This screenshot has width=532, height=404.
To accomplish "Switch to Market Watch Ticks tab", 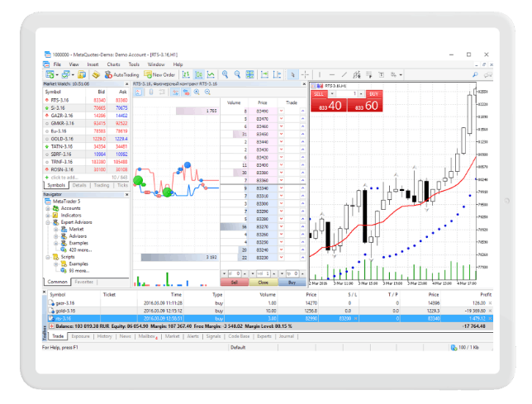I will [x=122, y=185].
